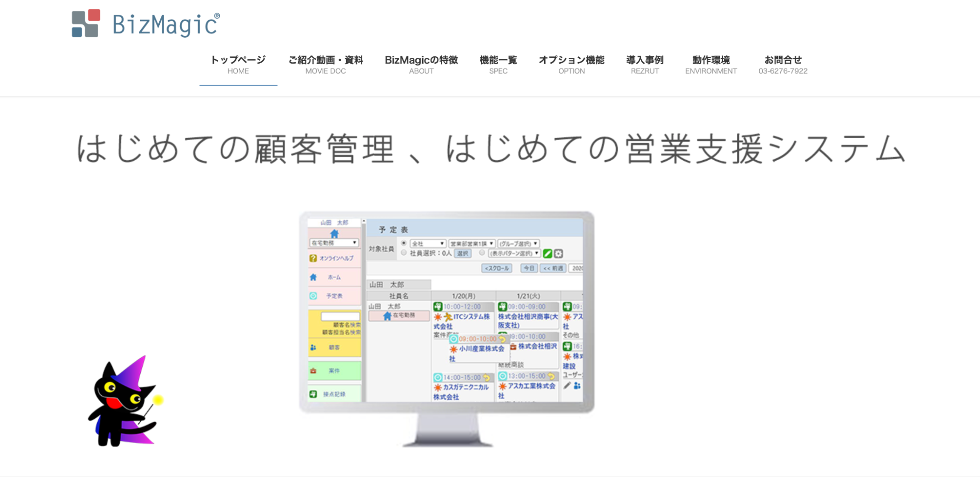Click the 1/21(火) column header
Image resolution: width=980 pixels, height=478 pixels.
tap(528, 296)
